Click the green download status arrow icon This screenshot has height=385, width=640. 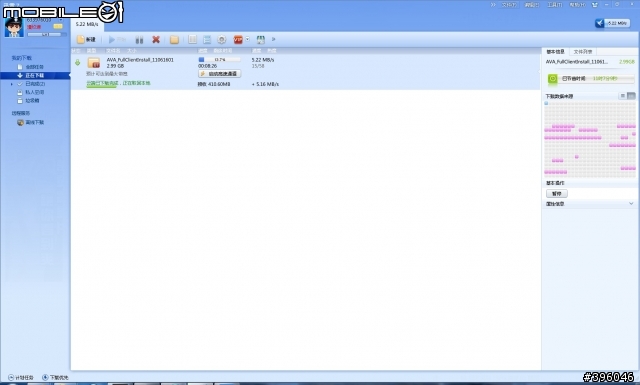(78, 62)
